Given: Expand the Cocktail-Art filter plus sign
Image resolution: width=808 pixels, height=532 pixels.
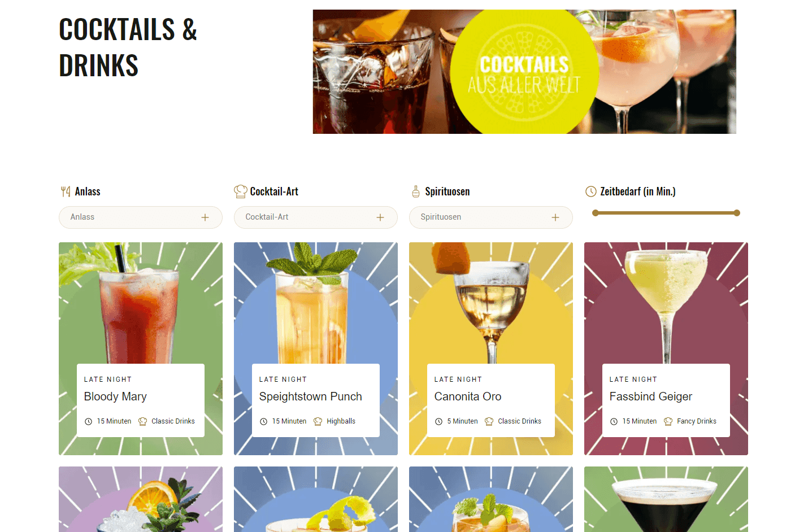Looking at the screenshot, I should click(380, 217).
